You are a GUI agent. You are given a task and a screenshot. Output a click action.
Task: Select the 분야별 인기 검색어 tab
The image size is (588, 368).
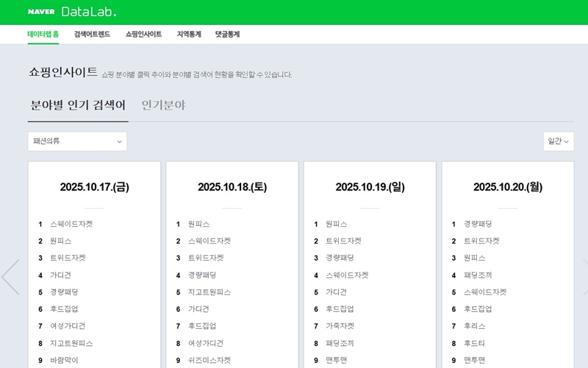pos(78,105)
